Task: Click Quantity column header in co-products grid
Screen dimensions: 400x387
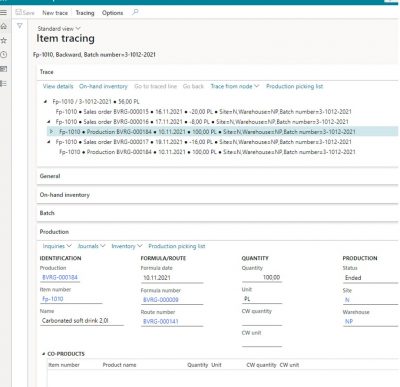Action: point(197,365)
